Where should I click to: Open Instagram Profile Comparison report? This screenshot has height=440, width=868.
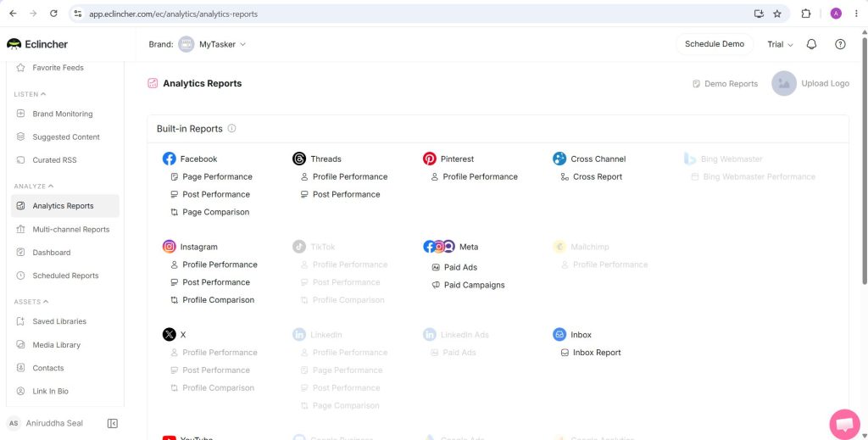click(213, 300)
